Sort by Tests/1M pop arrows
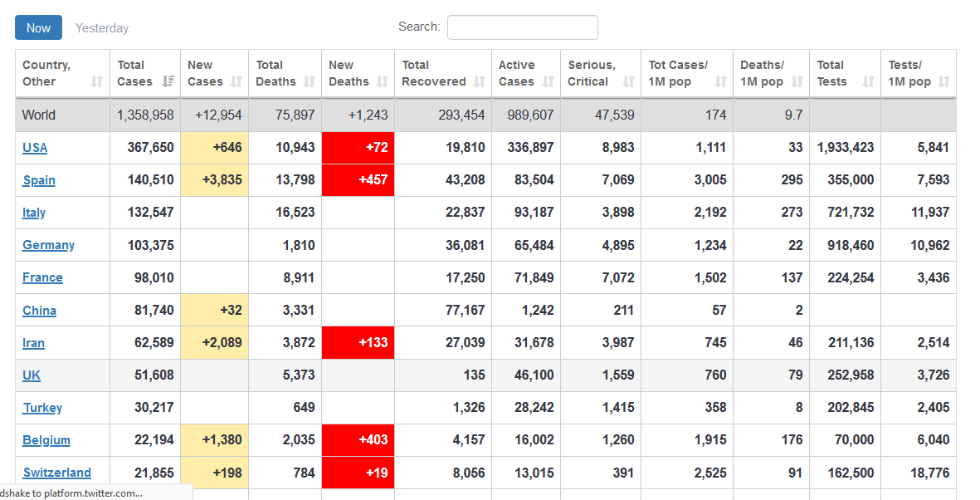The image size is (980, 500). [943, 81]
